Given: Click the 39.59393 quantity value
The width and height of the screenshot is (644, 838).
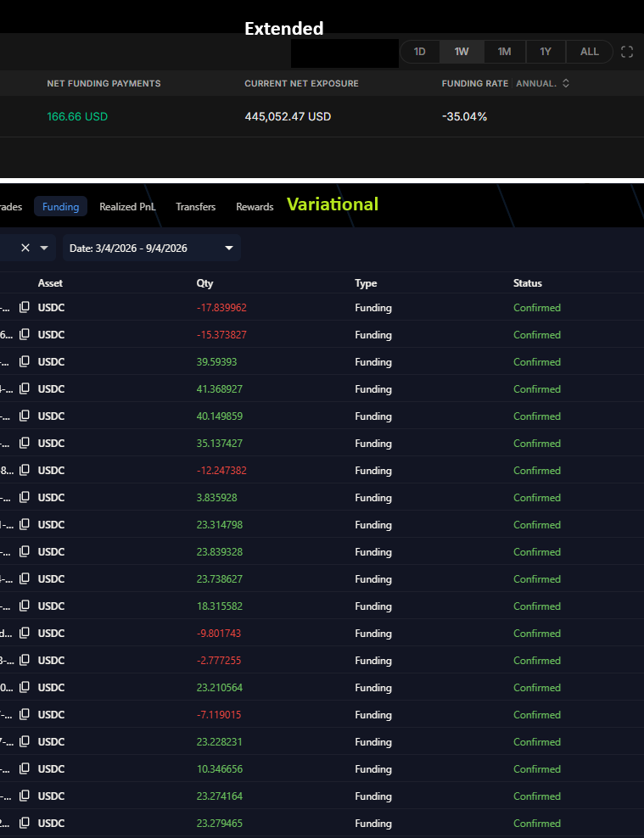Looking at the screenshot, I should click(x=216, y=362).
